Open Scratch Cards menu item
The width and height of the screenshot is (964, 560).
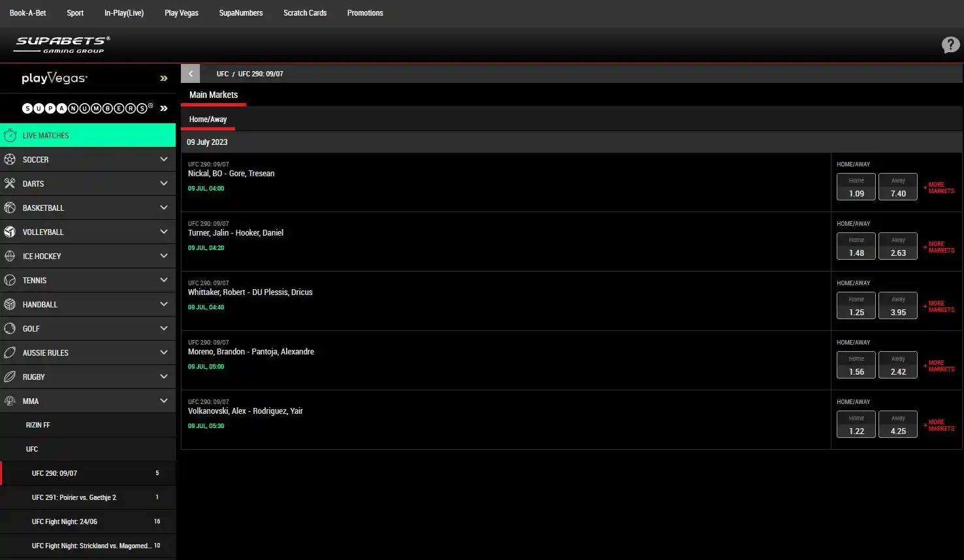(x=305, y=13)
